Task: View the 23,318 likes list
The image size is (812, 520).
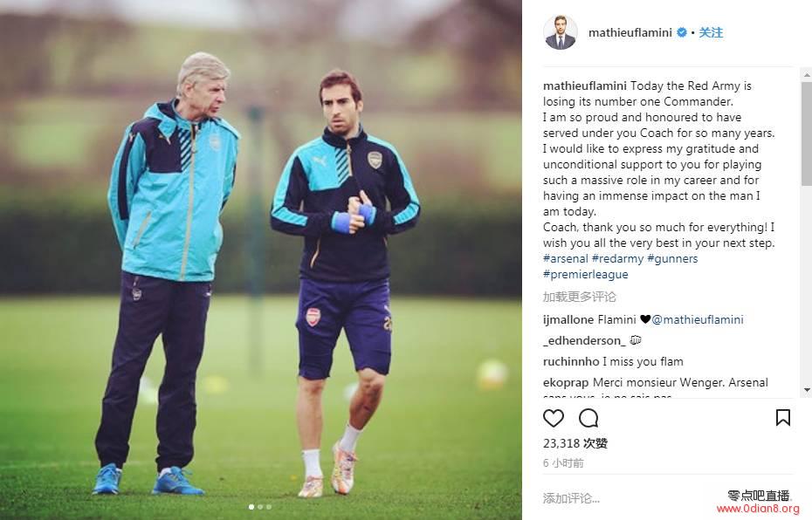Action: [575, 443]
